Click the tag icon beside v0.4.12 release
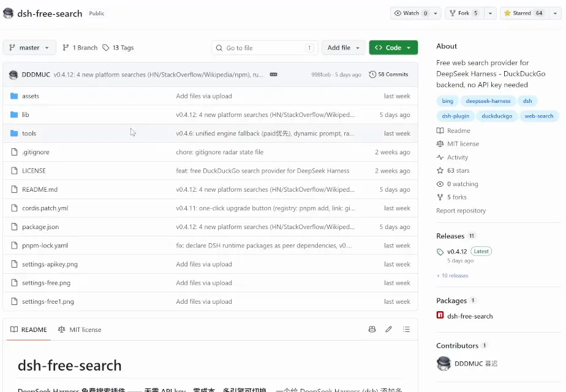The height and width of the screenshot is (392, 566). pyautogui.click(x=440, y=252)
